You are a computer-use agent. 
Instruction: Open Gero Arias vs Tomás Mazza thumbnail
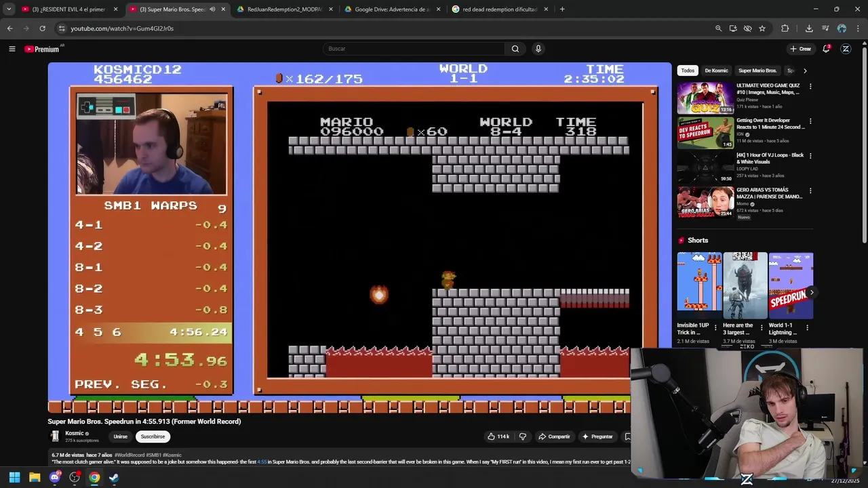(x=705, y=202)
